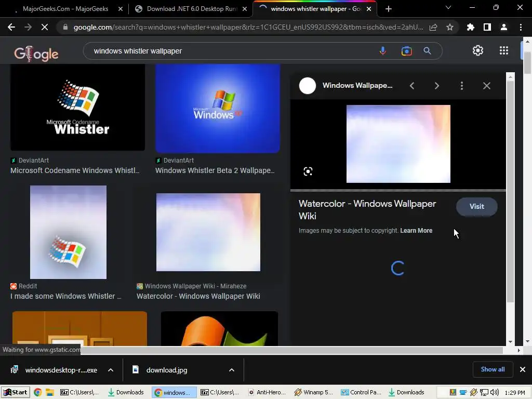Stop loading the page
The width and height of the screenshot is (532, 399).
[x=45, y=27]
